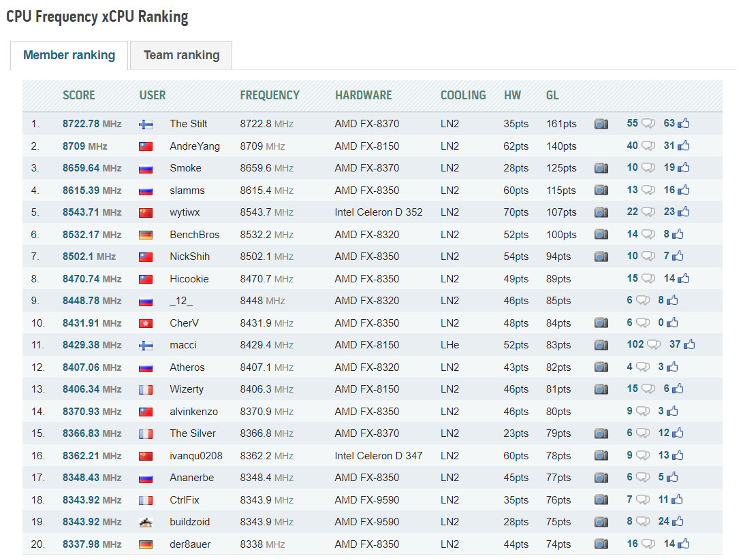Like buildzoid's score with thumbs-up icon

point(678,521)
